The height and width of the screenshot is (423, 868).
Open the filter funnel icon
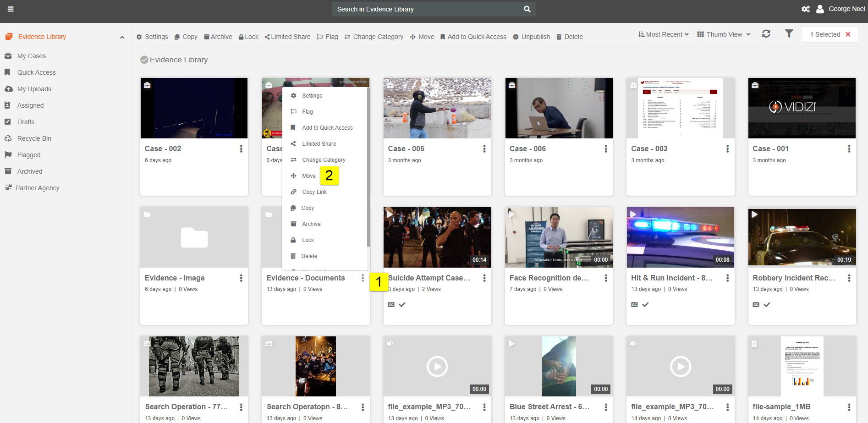pos(789,34)
